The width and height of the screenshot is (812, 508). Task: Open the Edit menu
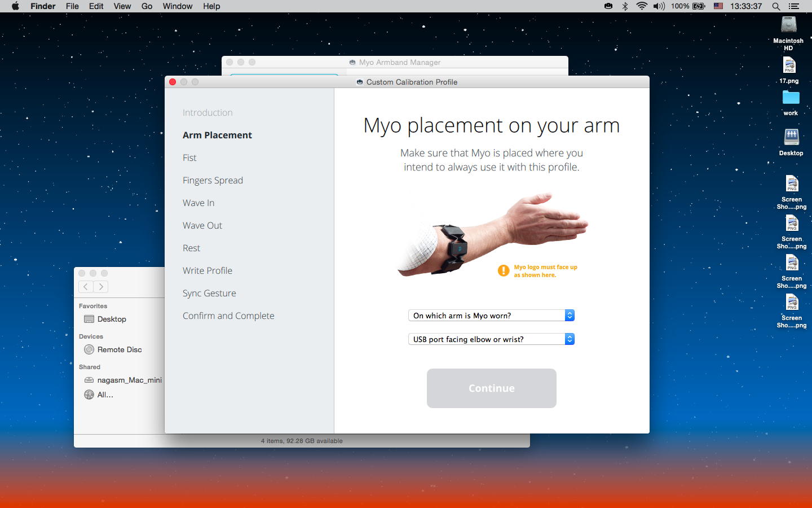pos(96,6)
